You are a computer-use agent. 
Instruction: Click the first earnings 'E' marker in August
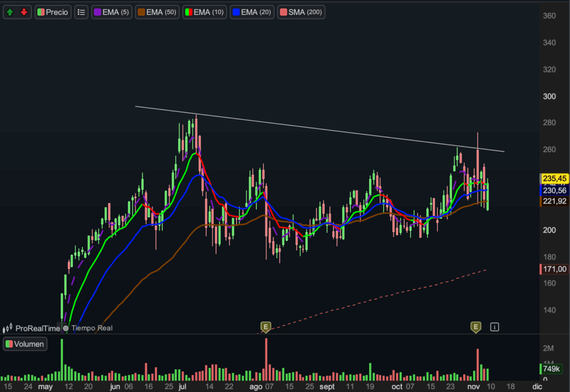pos(266,327)
